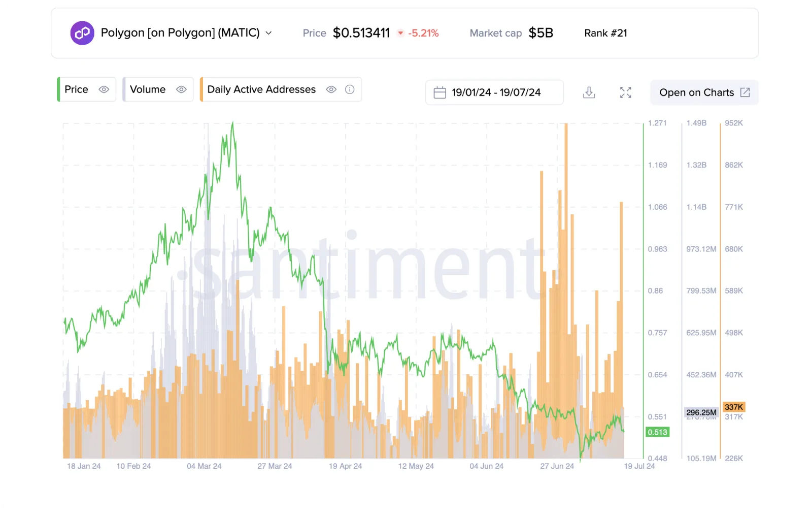Click the 04 Mar 24 axis date
The image size is (812, 518).
[x=204, y=466]
